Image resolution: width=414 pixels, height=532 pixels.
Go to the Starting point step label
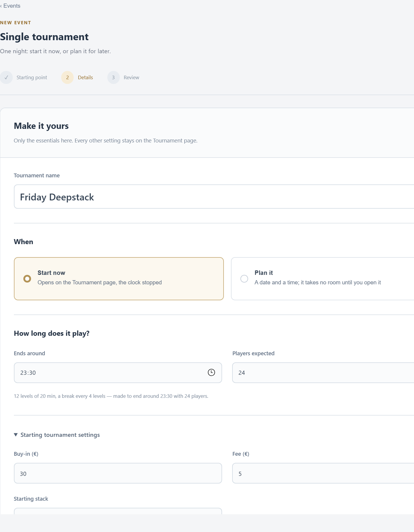32,77
